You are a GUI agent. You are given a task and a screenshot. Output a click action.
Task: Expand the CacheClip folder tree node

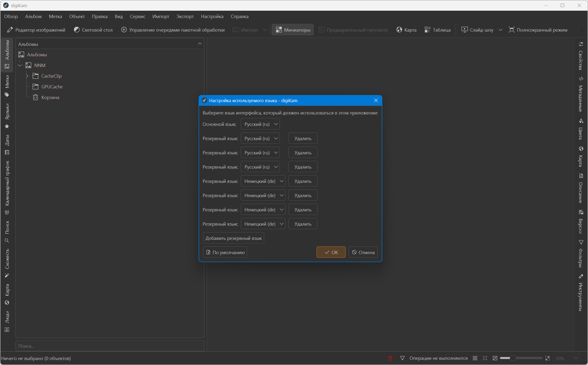click(x=27, y=76)
